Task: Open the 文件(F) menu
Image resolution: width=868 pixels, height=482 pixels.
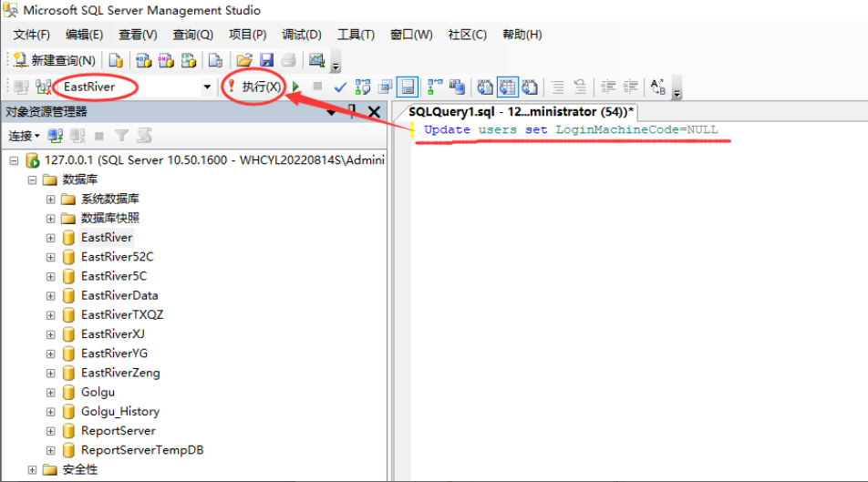Action: pyautogui.click(x=32, y=35)
